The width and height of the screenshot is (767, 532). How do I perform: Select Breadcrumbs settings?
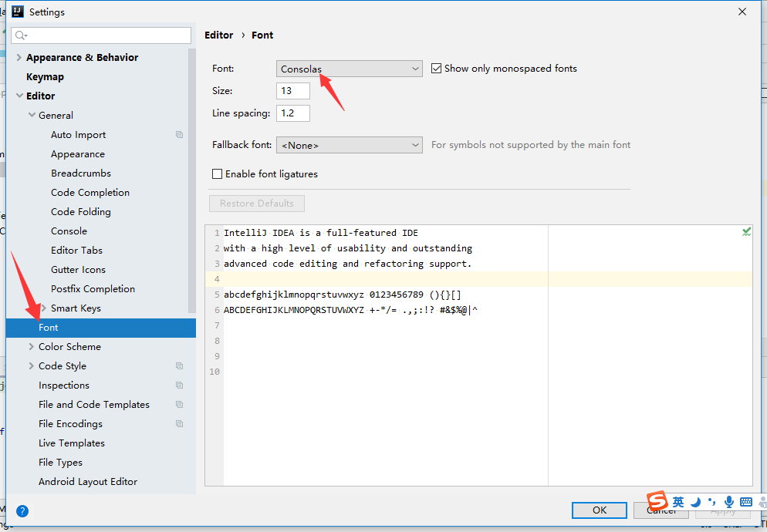pyautogui.click(x=81, y=173)
